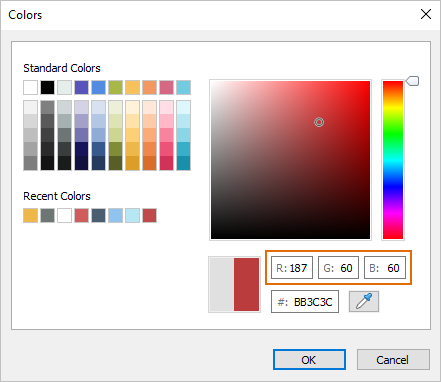Click the hex color field BB3C3C

click(x=305, y=302)
